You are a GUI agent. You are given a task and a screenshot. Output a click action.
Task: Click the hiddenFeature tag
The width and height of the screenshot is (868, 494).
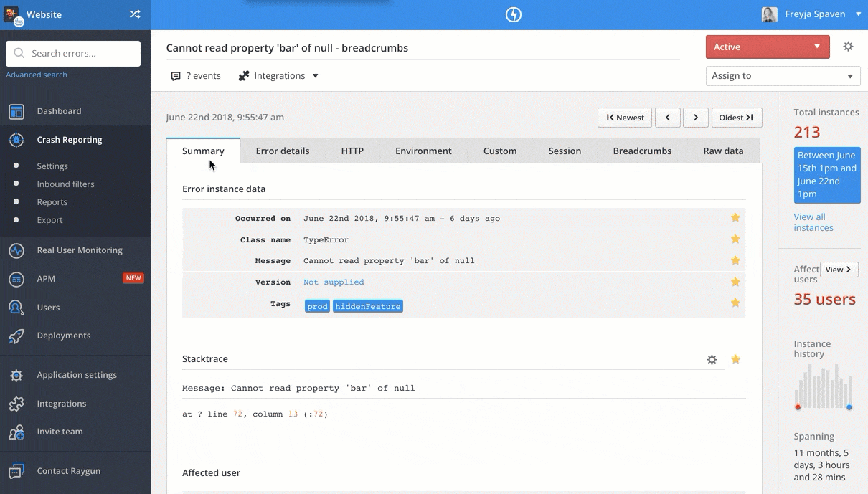[368, 306]
